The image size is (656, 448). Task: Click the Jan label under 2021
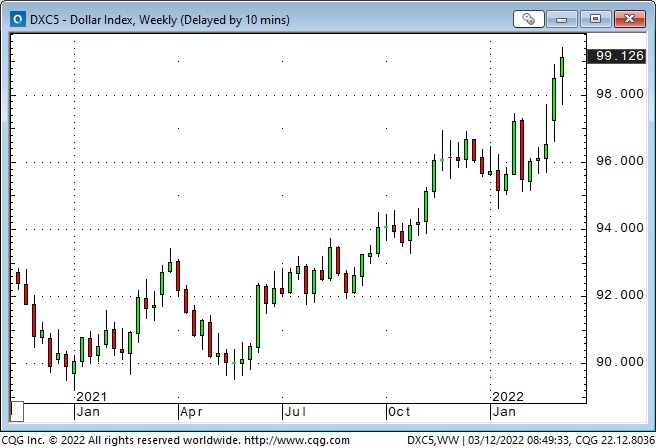[x=88, y=412]
